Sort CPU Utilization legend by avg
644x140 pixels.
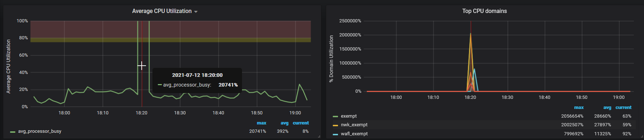pos(284,123)
